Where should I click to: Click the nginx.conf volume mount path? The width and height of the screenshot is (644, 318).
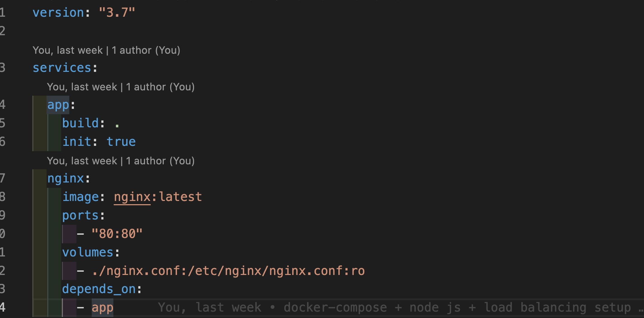click(228, 271)
